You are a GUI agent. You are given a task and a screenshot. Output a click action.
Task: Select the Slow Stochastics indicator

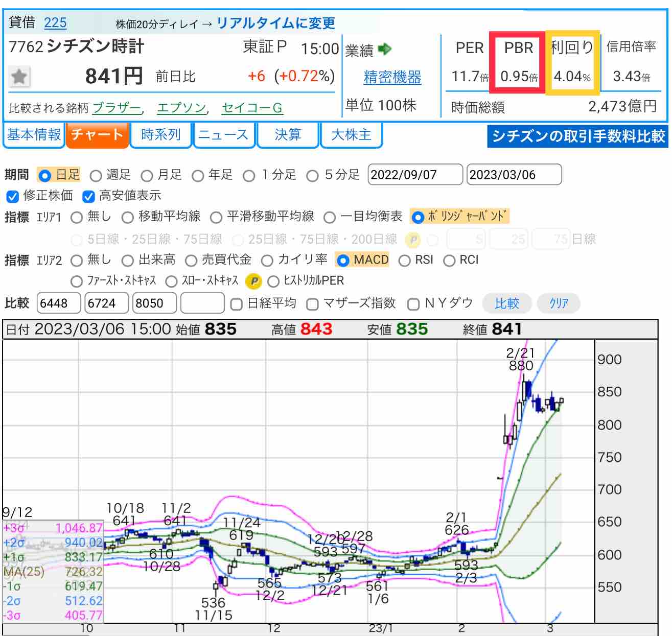171,281
